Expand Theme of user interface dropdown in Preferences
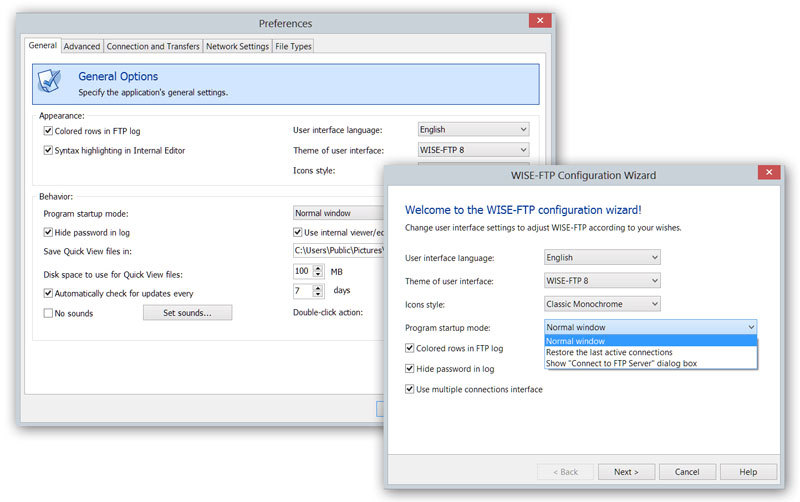Screen dimensions: 800x502 click(x=473, y=149)
